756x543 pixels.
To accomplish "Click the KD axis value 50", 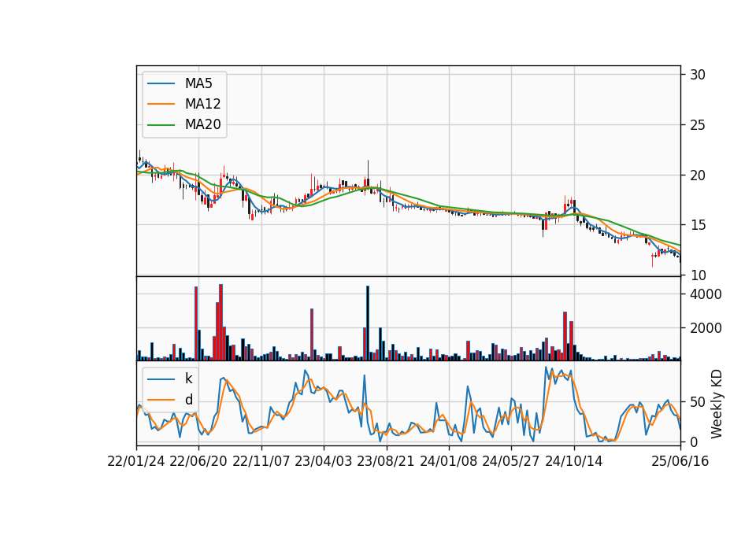I will click(x=698, y=402).
